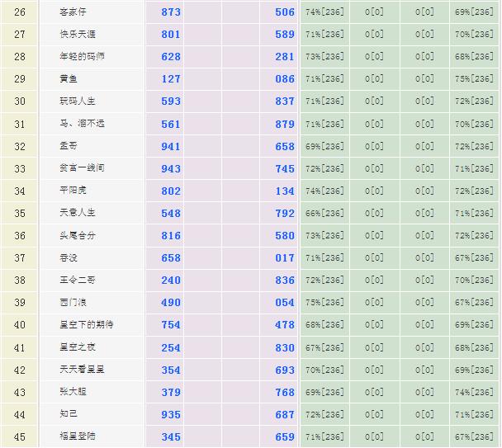Screen dimensions: 502x448
Task: Open the name 张大胆 in row 43
Action: click(x=73, y=392)
